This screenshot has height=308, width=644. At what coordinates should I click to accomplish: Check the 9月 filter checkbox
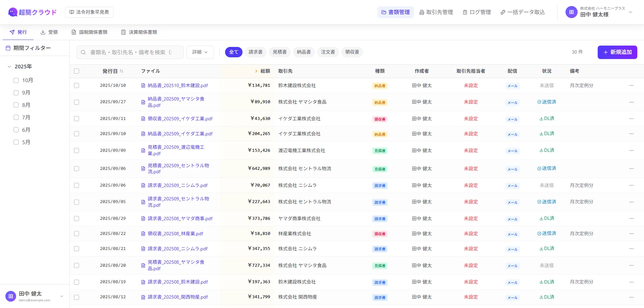pos(16,93)
